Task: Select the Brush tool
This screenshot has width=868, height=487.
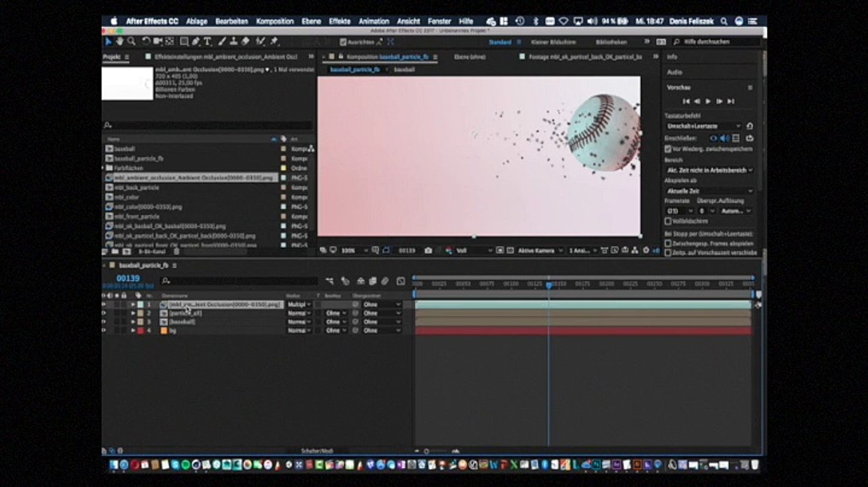Action: (x=222, y=42)
